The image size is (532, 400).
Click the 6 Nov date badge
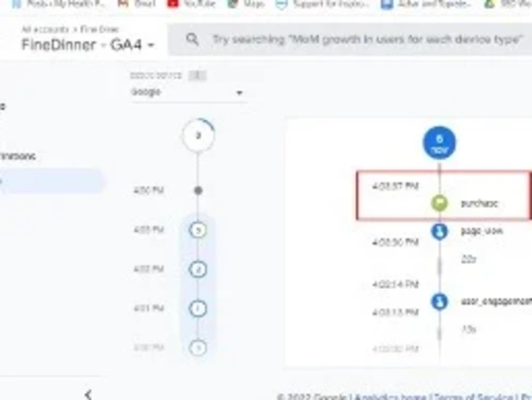439,142
